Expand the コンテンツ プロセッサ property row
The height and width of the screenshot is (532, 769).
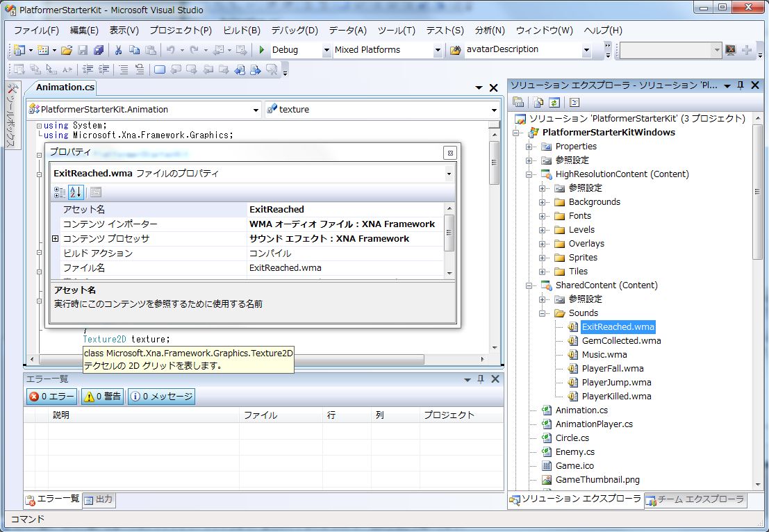tap(56, 239)
